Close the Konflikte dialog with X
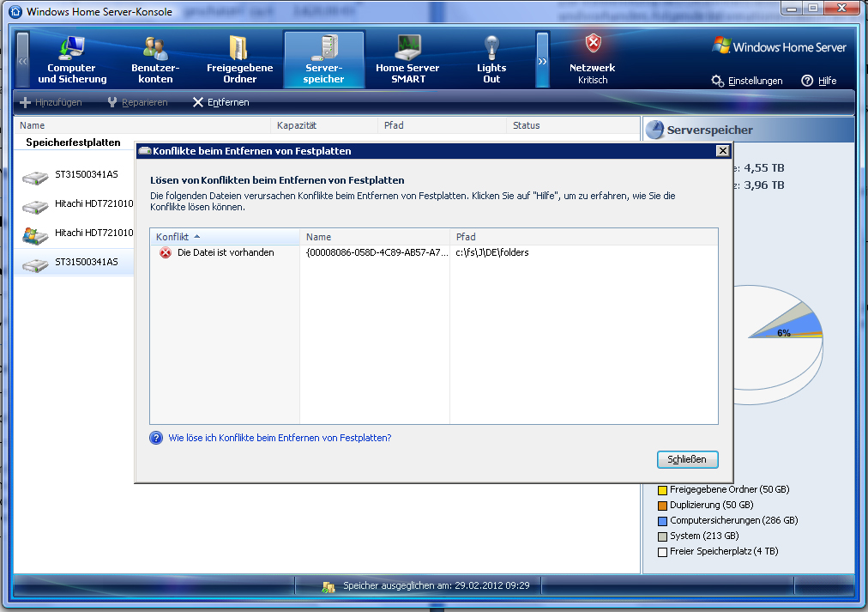868x612 pixels. 722,151
